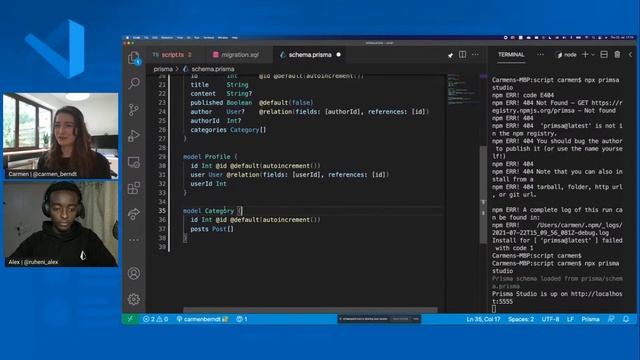Split the terminal
Screen dimensions: 640x360
pyautogui.click(x=604, y=55)
